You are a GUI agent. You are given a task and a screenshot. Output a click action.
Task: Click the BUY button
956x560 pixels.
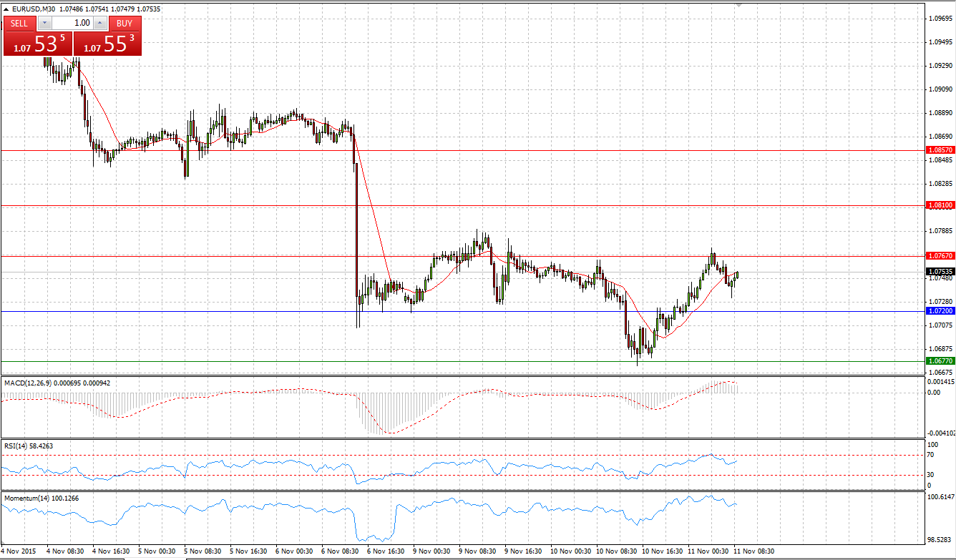click(125, 23)
